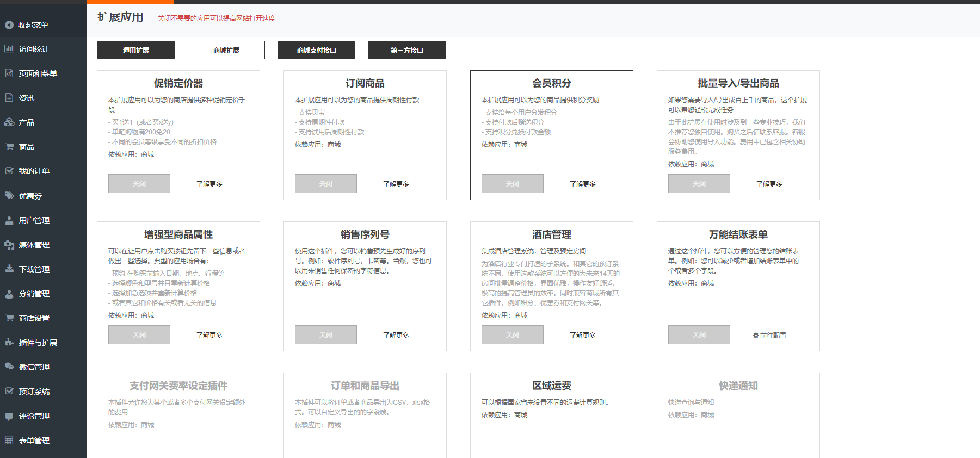Click 关闭 button under 会员积分

click(513, 184)
